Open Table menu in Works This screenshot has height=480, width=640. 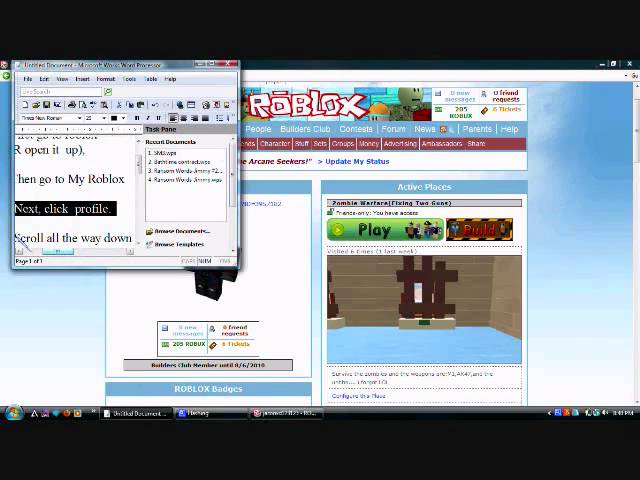tap(151, 79)
